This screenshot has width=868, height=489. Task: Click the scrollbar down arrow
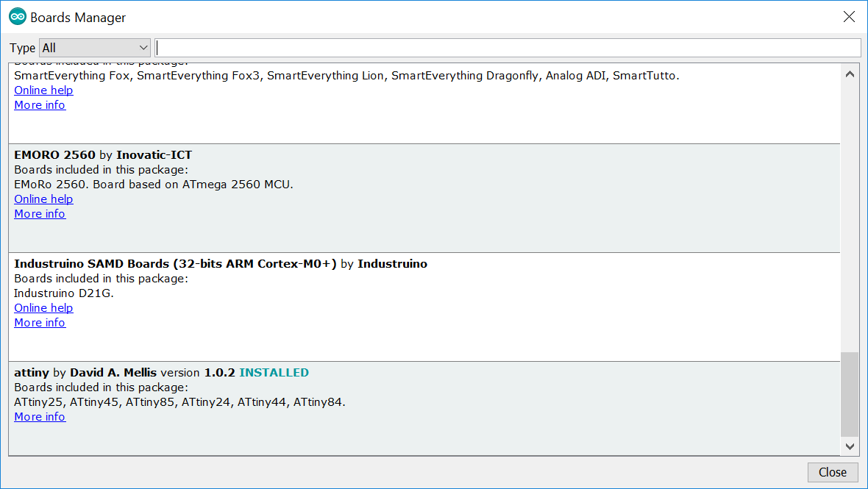tap(850, 446)
